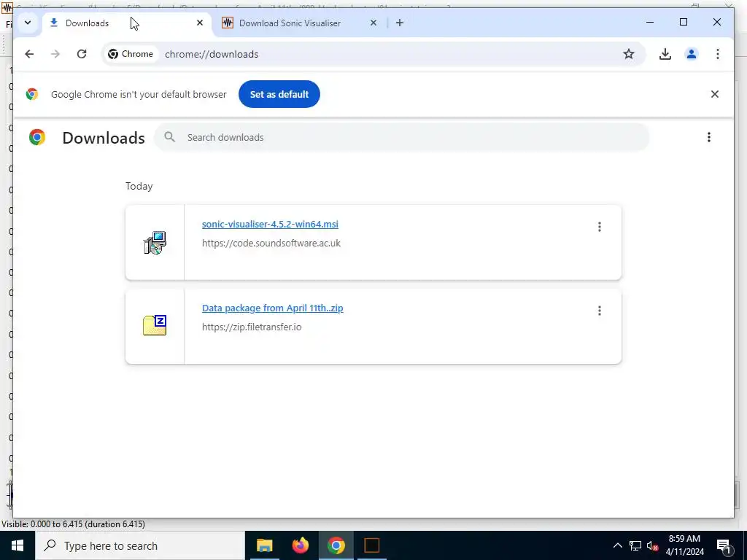This screenshot has width=747, height=560.
Task: Click the taskbar Type here to search box
Action: point(139,545)
